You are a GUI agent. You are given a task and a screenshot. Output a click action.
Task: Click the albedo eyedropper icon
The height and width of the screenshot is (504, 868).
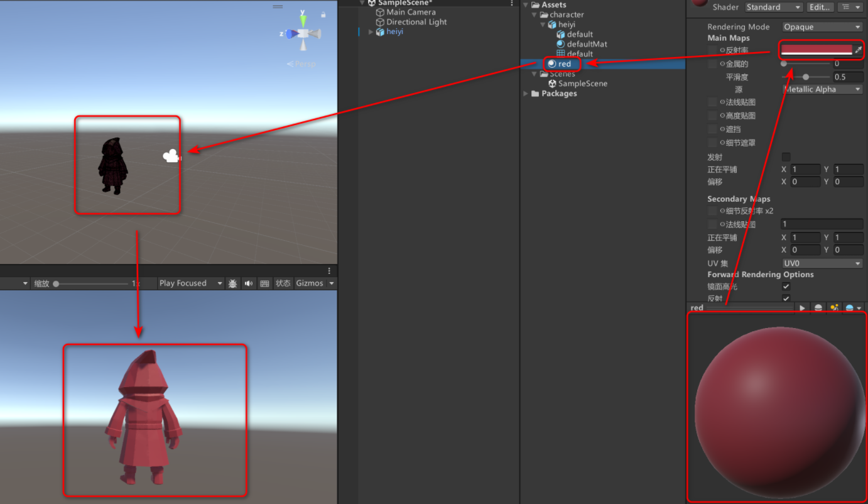[859, 50]
